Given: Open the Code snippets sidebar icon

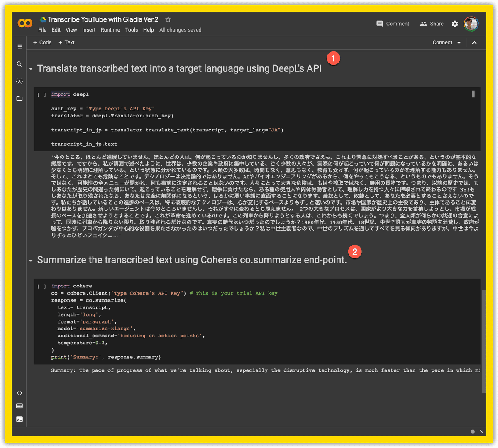Looking at the screenshot, I should pyautogui.click(x=20, y=393).
